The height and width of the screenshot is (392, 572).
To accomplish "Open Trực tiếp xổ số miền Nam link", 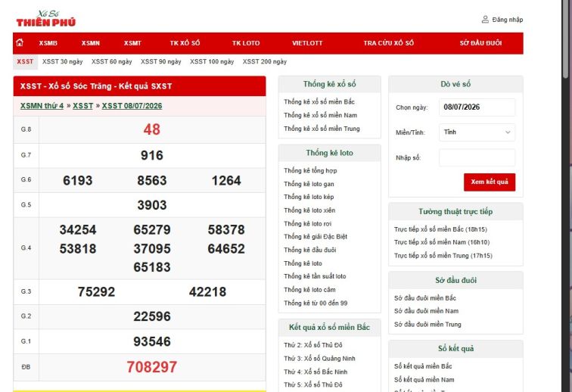I will coord(442,242).
